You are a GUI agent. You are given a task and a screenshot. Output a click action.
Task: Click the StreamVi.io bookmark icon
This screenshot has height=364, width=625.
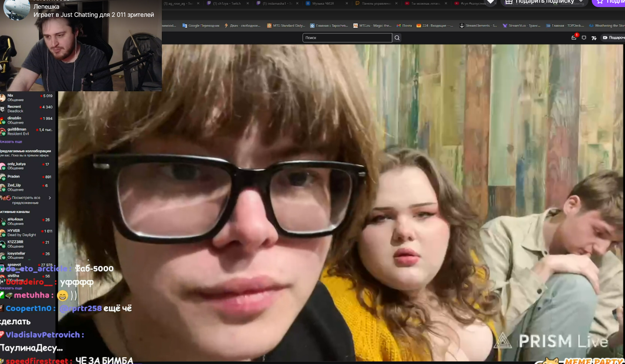point(505,25)
